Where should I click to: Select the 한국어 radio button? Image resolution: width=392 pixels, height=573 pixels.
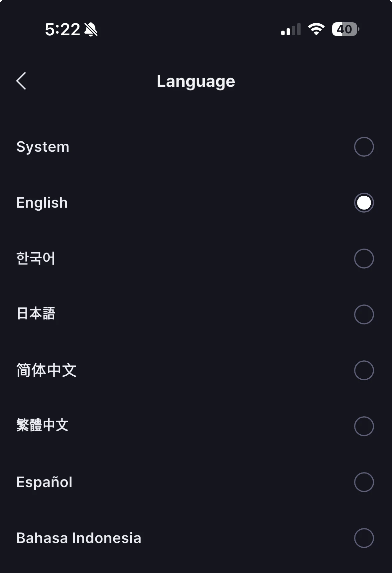(364, 259)
